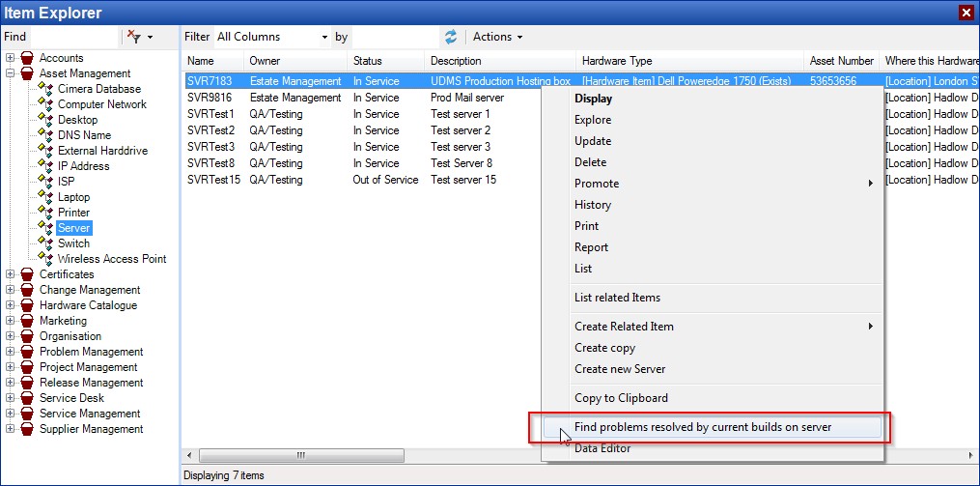
Task: Click the Marketing basket icon
Action: point(27,321)
